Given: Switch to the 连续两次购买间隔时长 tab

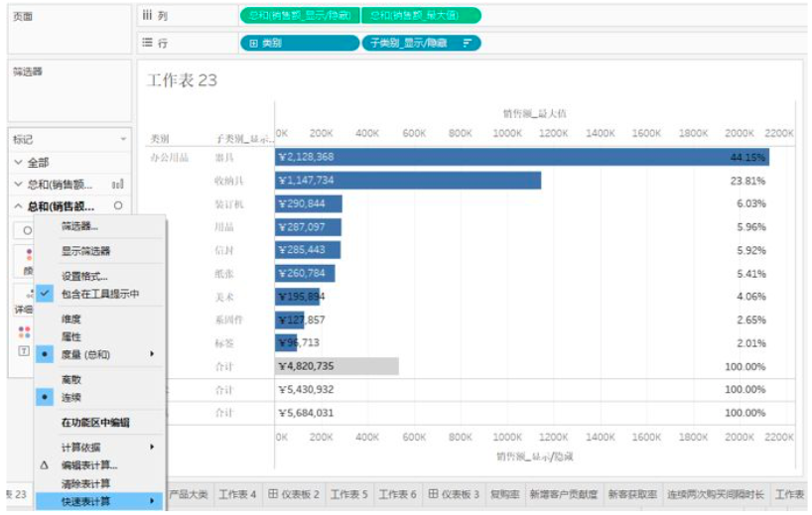Looking at the screenshot, I should [x=716, y=494].
